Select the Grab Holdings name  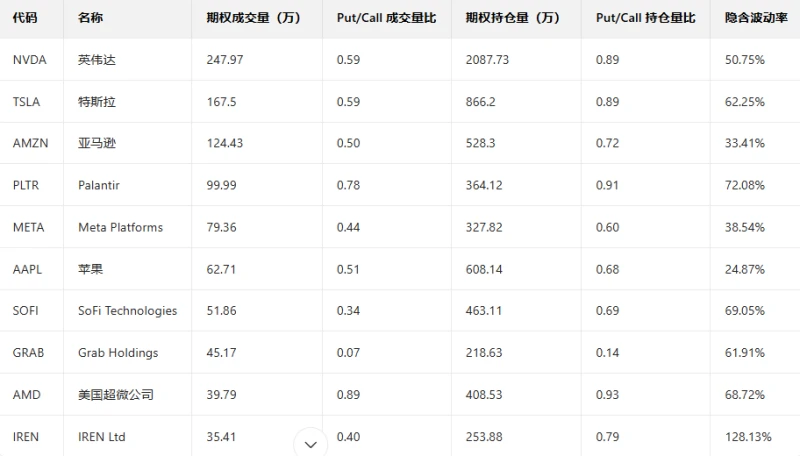click(118, 353)
